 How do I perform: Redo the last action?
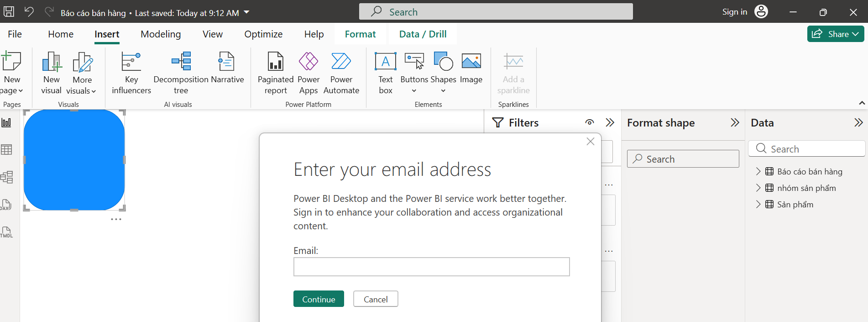pos(49,12)
